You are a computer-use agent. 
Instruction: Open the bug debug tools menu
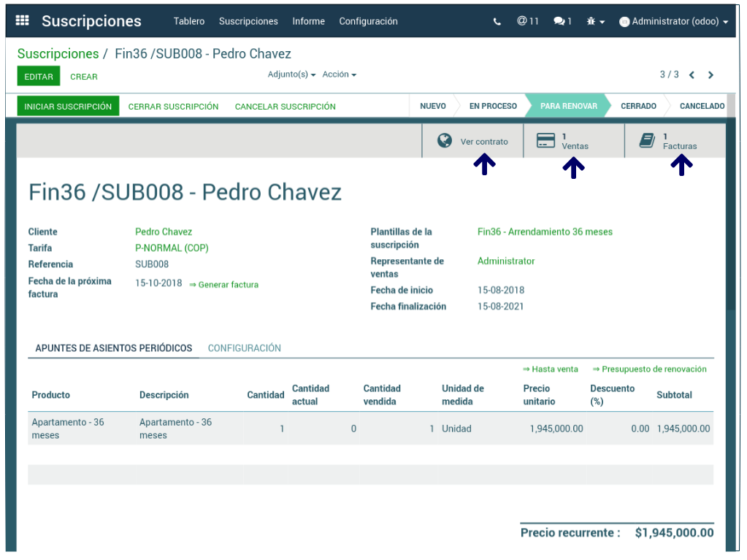click(595, 22)
